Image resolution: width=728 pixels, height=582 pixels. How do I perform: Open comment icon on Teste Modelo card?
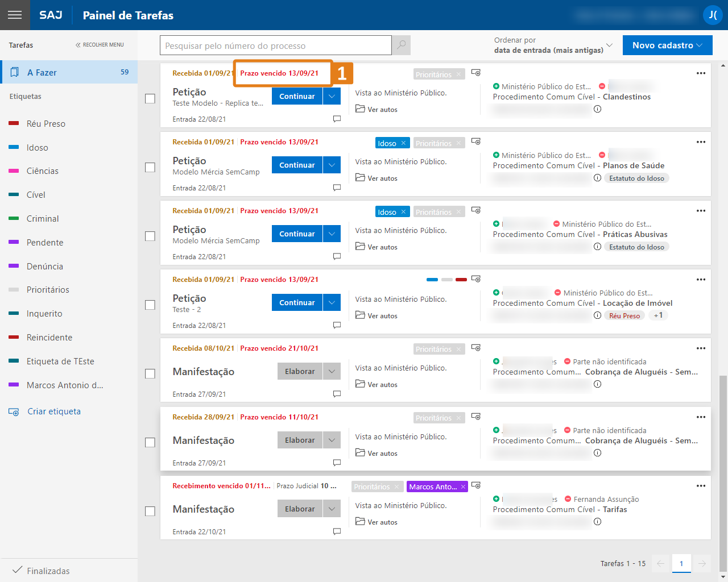[x=337, y=119]
